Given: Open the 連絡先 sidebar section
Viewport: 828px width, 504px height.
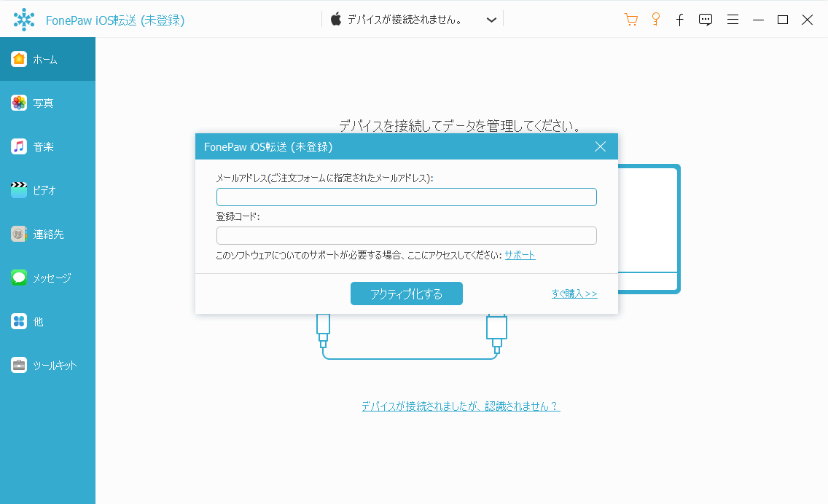Looking at the screenshot, I should coord(47,234).
